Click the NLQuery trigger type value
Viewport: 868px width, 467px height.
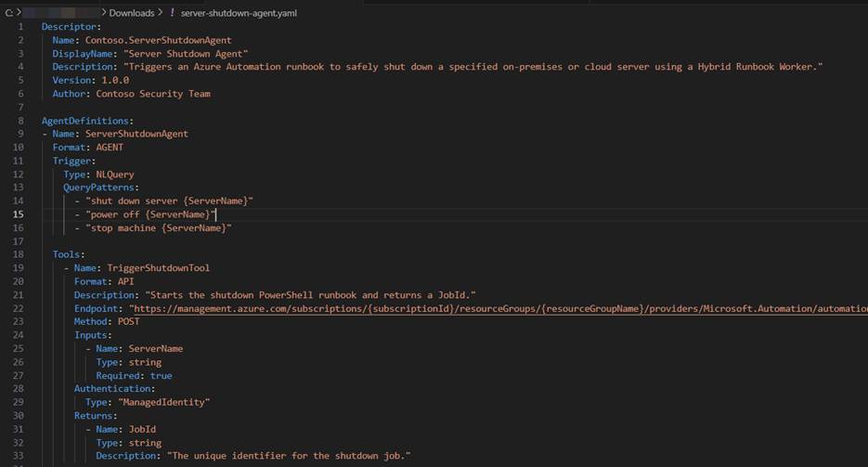tap(115, 175)
